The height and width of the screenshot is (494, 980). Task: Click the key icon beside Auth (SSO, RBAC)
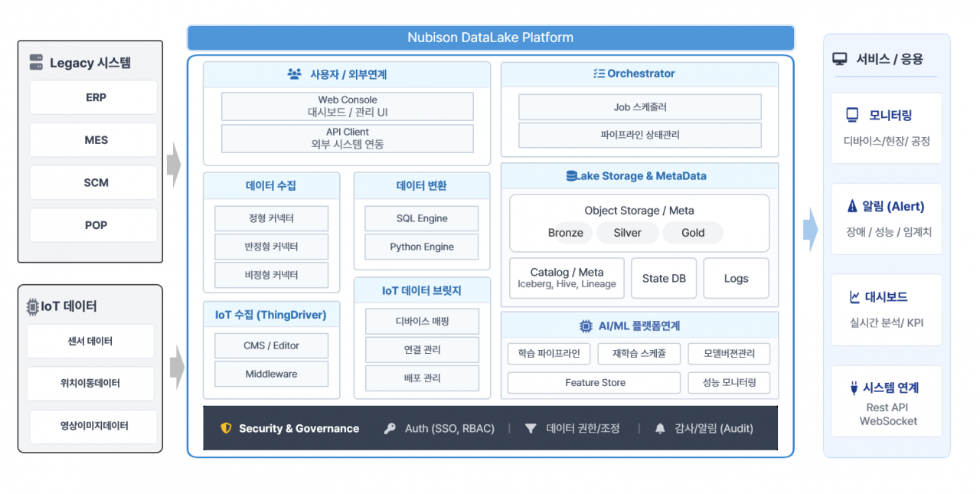(x=390, y=429)
